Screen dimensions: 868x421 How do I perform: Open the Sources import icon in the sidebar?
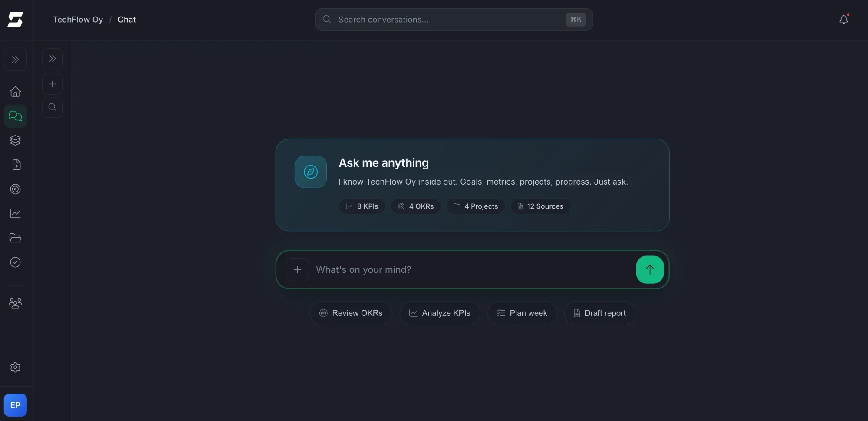click(15, 165)
